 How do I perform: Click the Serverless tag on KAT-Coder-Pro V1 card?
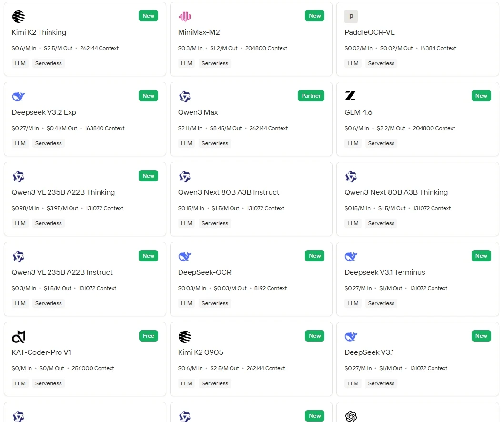[48, 383]
